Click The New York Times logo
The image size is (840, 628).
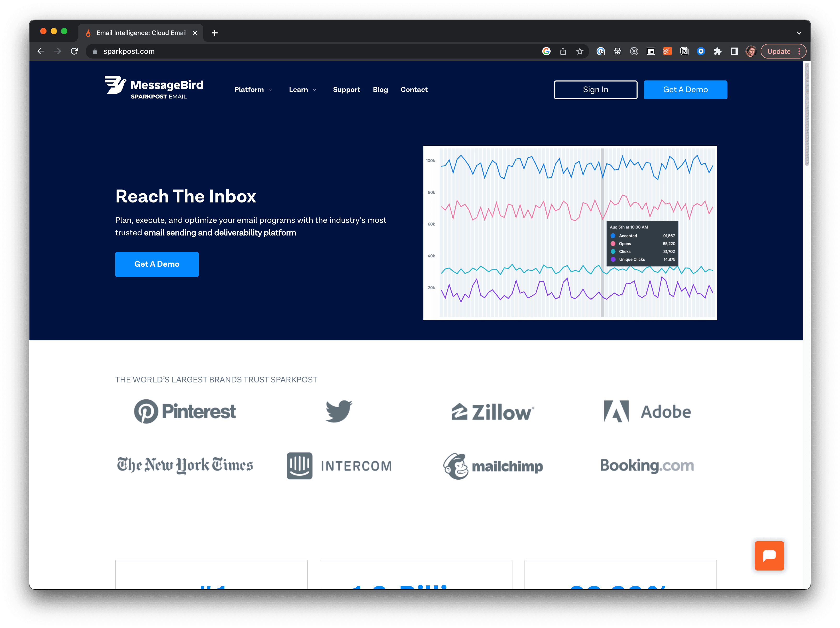[185, 466]
